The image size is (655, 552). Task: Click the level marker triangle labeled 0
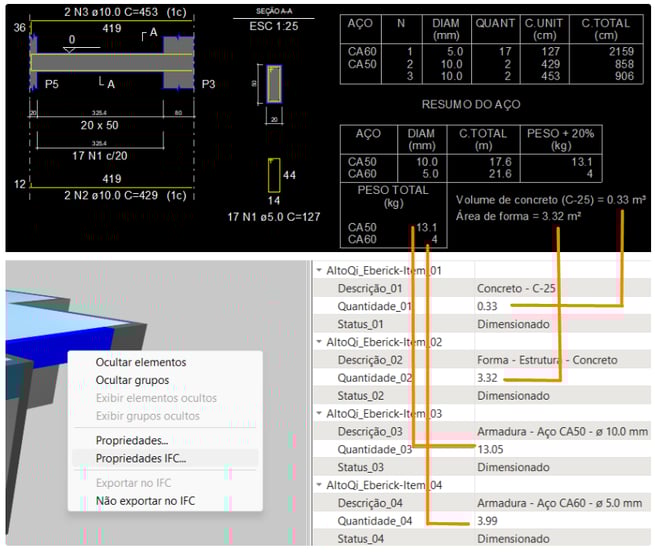click(x=69, y=49)
